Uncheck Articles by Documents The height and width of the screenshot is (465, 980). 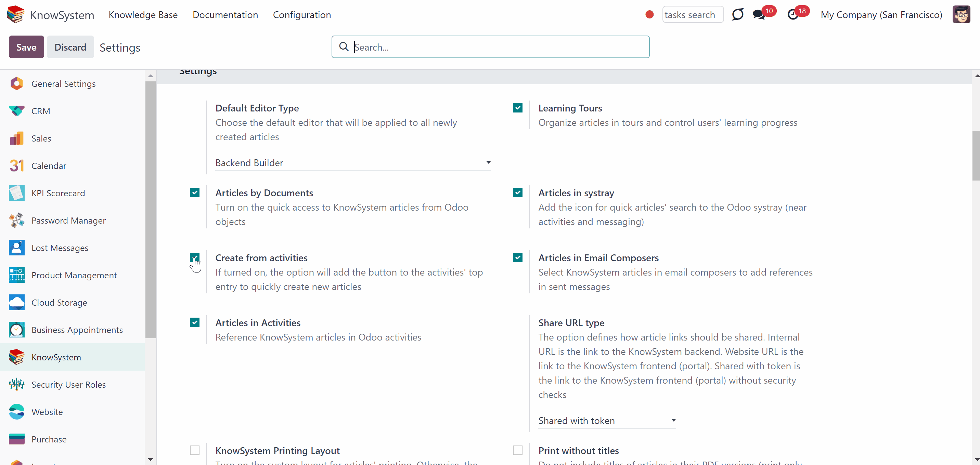194,193
